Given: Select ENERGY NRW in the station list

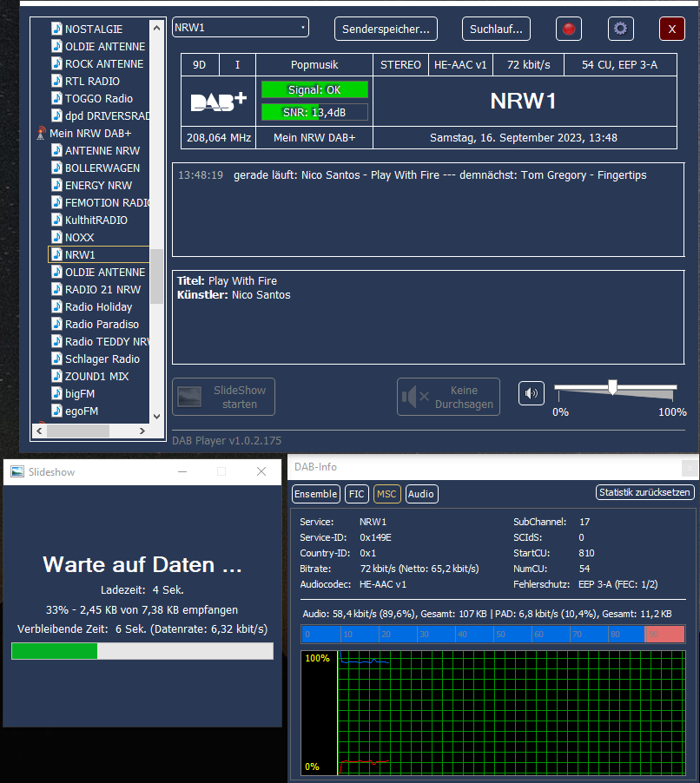Looking at the screenshot, I should pyautogui.click(x=98, y=186).
